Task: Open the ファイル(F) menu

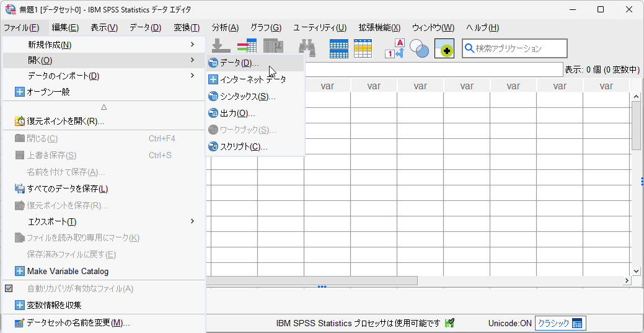Action: (x=21, y=28)
